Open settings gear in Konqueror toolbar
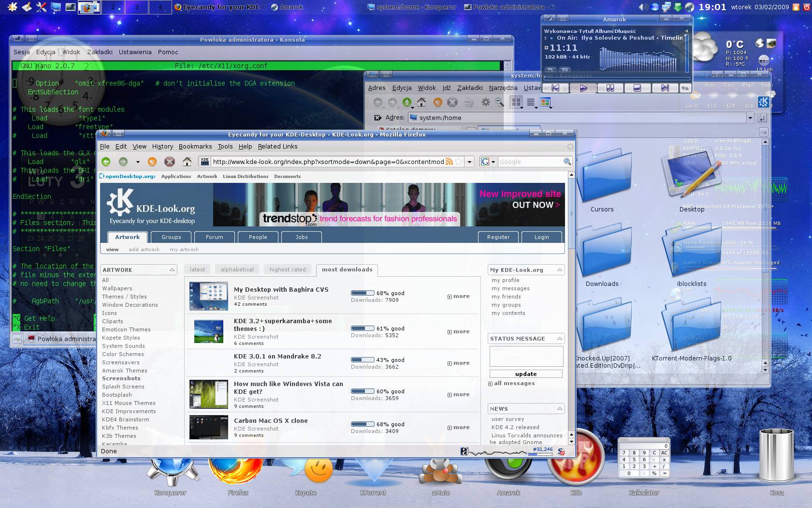The image size is (812, 508). click(486, 102)
